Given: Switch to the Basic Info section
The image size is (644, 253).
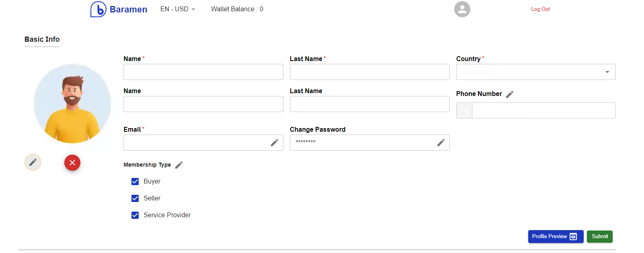Looking at the screenshot, I should pyautogui.click(x=42, y=39).
